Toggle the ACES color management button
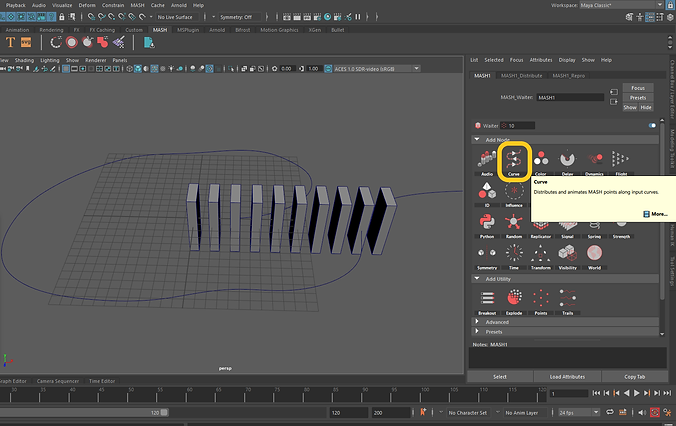676x426 pixels. [328, 69]
